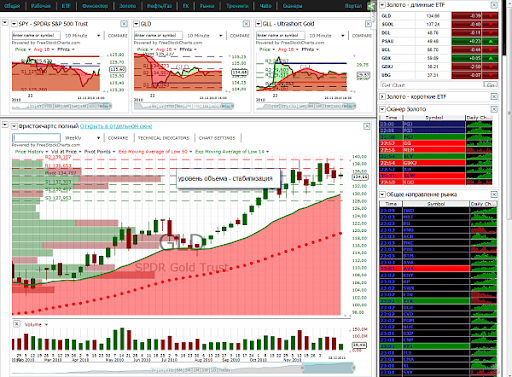Click COMPARE in the GLL panel
The image size is (512, 377).
[362, 35]
